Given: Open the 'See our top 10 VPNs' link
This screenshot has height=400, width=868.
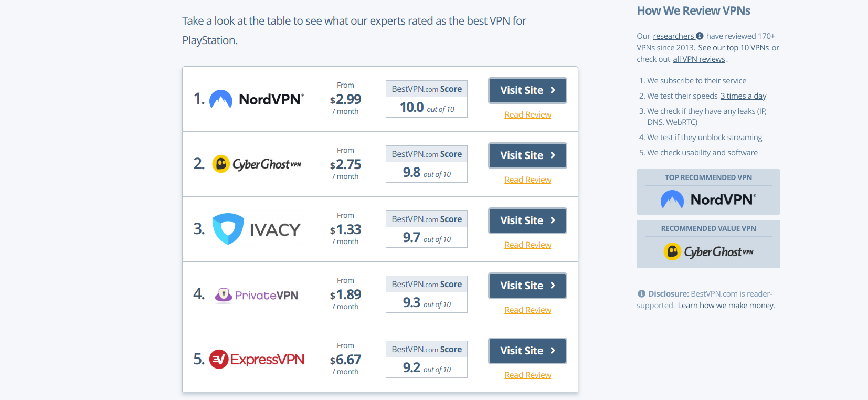Looking at the screenshot, I should tap(733, 47).
